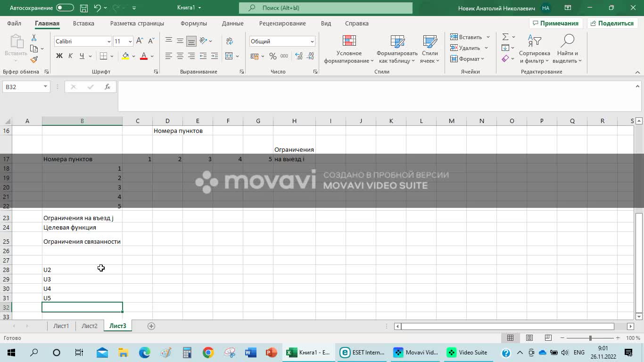
Task: Switch to sheet Лист2
Action: 90,326
